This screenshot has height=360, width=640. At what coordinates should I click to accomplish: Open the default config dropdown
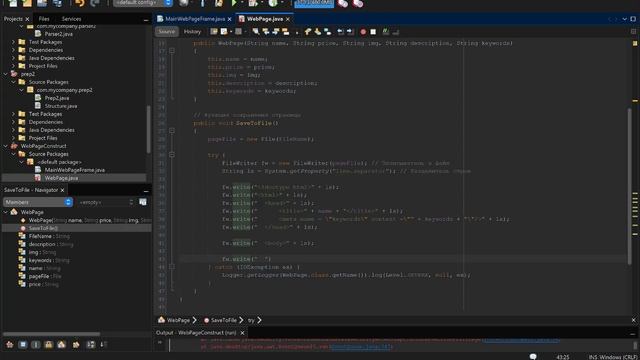point(142,3)
